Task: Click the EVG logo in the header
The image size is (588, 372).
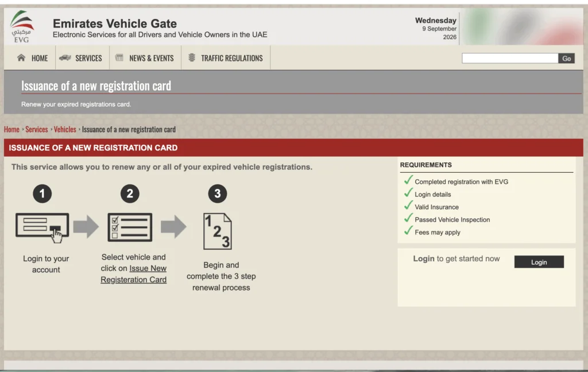Action: point(21,26)
